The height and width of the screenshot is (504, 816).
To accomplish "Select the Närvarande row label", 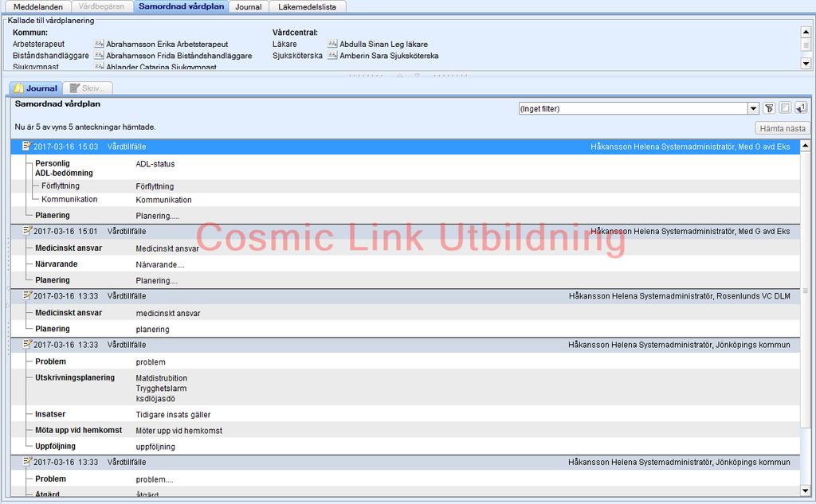I will [x=57, y=264].
